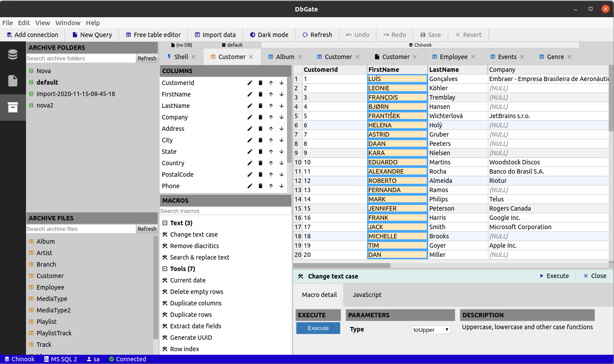
Task: Collapse the Text (3) macro group
Action: pos(165,223)
